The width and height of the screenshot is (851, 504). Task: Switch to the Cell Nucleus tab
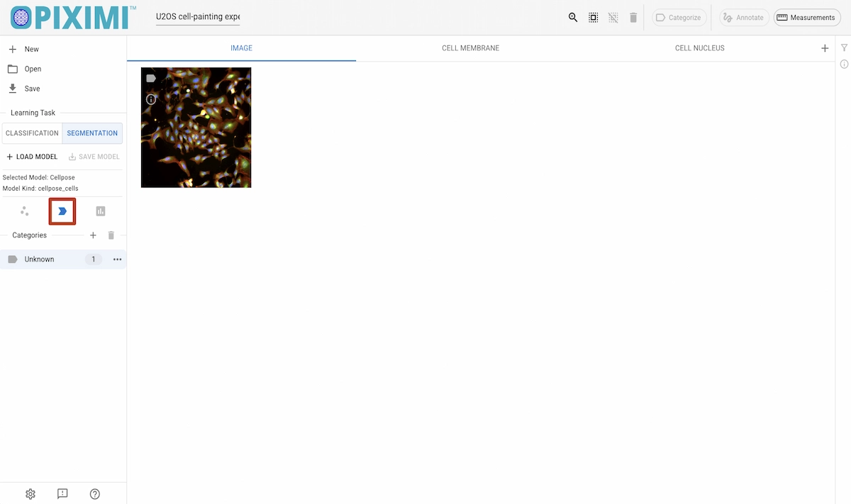point(700,48)
